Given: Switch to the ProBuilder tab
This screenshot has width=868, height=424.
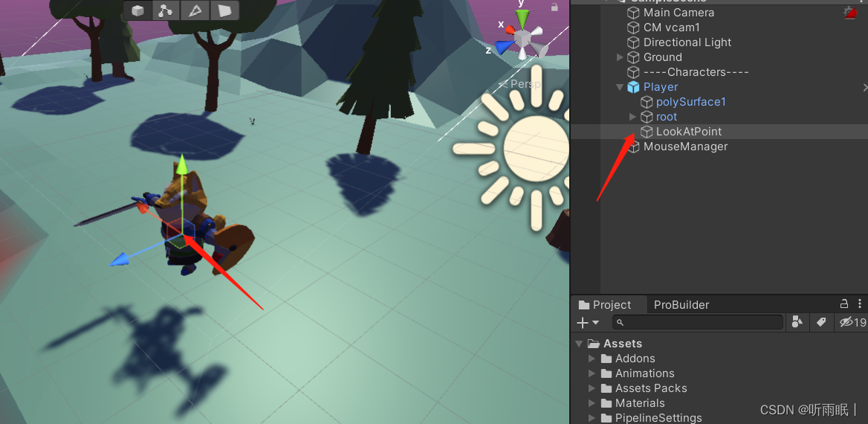Looking at the screenshot, I should click(x=681, y=305).
